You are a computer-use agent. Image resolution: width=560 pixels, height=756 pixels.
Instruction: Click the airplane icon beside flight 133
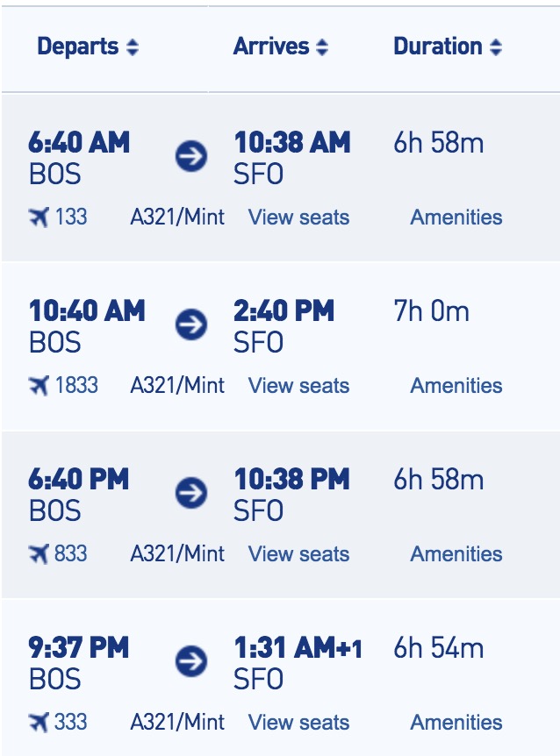pos(39,217)
